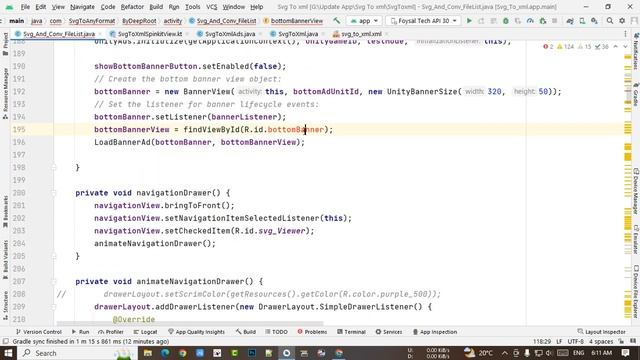Click Sync Project with Gradle Files icon

point(570,20)
